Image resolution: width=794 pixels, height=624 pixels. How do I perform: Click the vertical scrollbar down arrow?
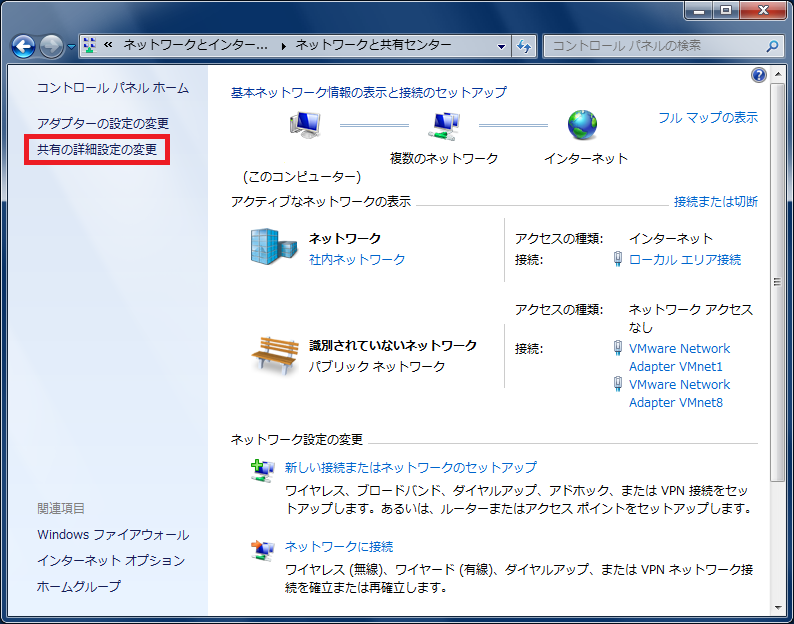pyautogui.click(x=778, y=607)
